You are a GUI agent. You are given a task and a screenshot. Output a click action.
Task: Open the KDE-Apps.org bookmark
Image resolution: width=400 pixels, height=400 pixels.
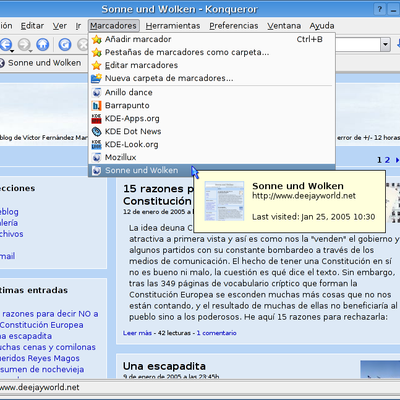click(x=212, y=118)
